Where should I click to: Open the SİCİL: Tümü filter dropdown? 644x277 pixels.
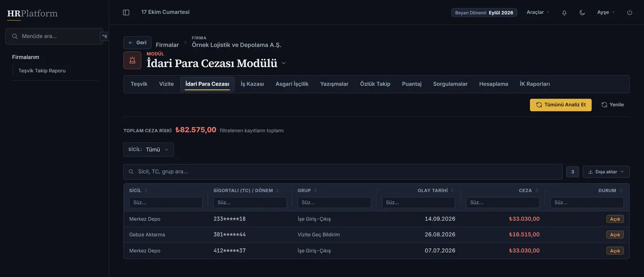point(149,150)
